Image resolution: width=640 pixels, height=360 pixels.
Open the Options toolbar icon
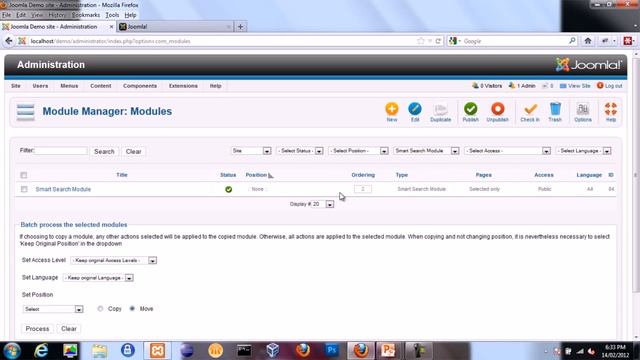[582, 112]
